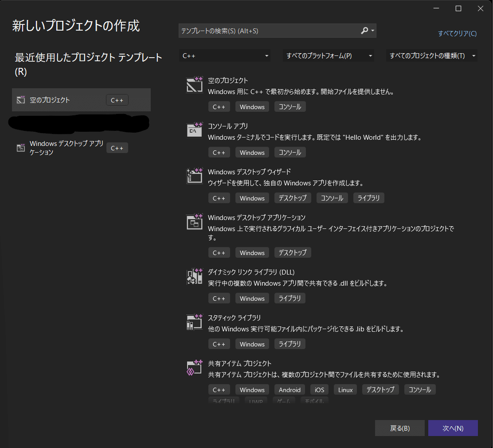Viewport: 493px width, 448px height.
Task: Click the スタティック ライブラリ template icon
Action: pos(194,322)
